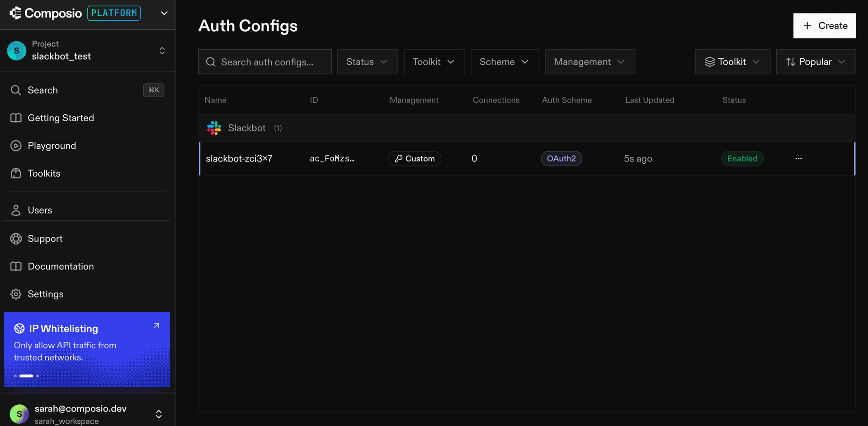Click the layers icon on Toolkit grouping
868x426 pixels.
point(710,62)
